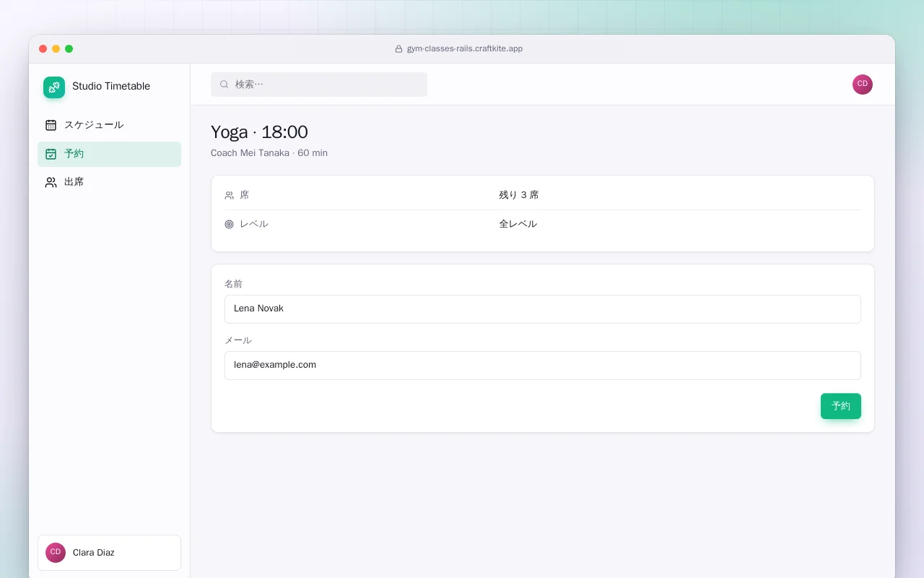Close the window with red button
924x578 pixels.
[43, 49]
